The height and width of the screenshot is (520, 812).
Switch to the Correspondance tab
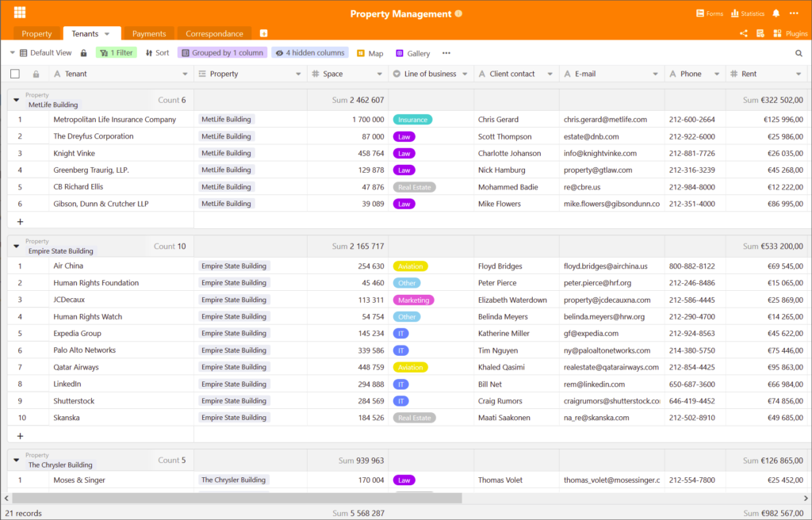click(x=214, y=34)
